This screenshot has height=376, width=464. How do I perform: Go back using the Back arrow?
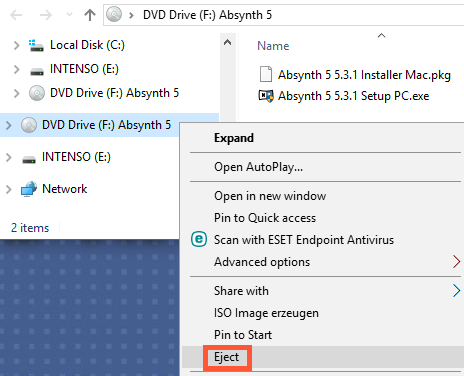tap(16, 15)
